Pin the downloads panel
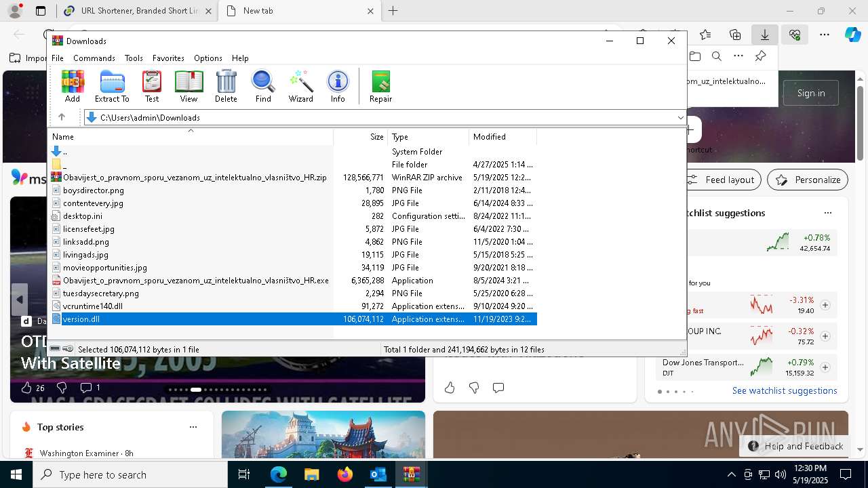 pyautogui.click(x=761, y=56)
